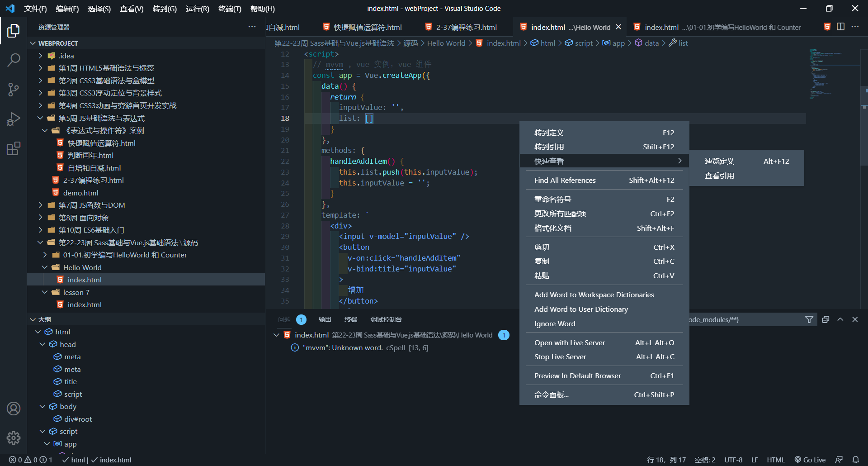The image size is (868, 466).
Task: Click the info icon for mvvm warning
Action: tap(295, 347)
